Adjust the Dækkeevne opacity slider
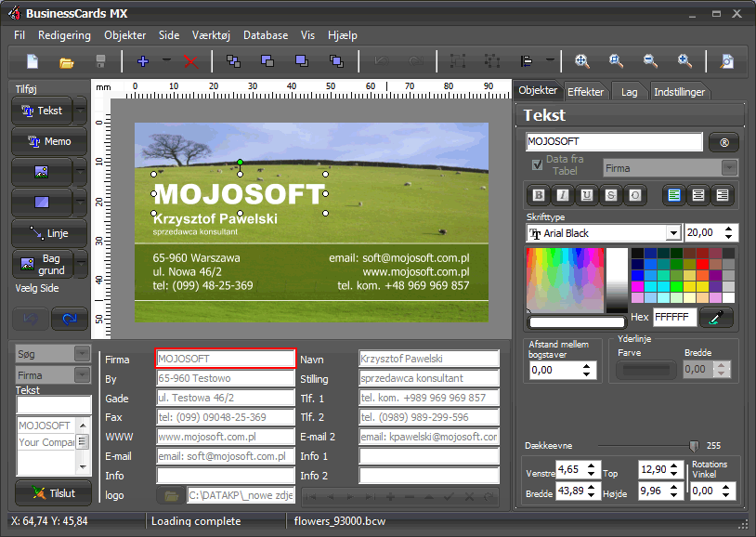This screenshot has height=537, width=756. 694,446
